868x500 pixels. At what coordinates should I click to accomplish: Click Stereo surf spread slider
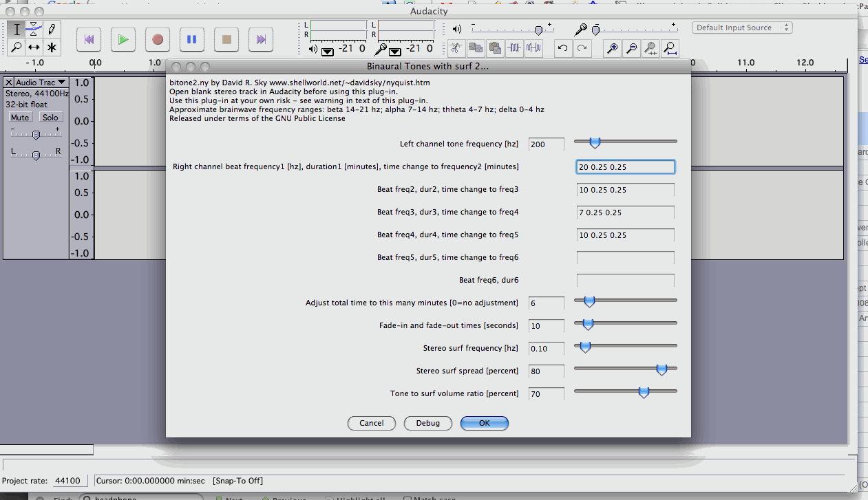(625, 369)
